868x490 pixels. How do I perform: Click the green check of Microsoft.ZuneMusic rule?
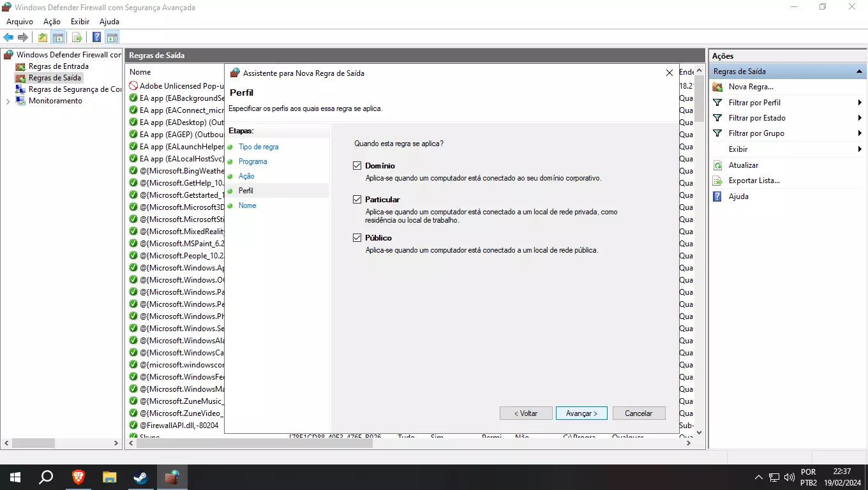[x=133, y=401]
